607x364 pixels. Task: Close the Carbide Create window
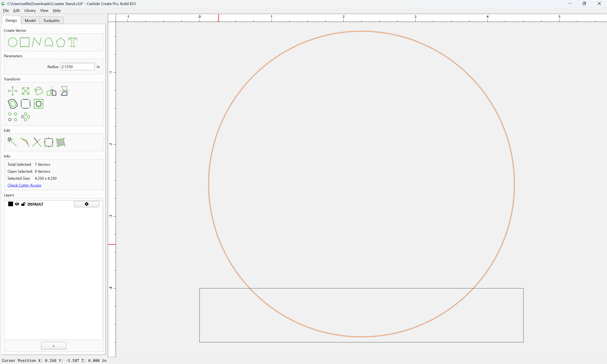tap(599, 4)
